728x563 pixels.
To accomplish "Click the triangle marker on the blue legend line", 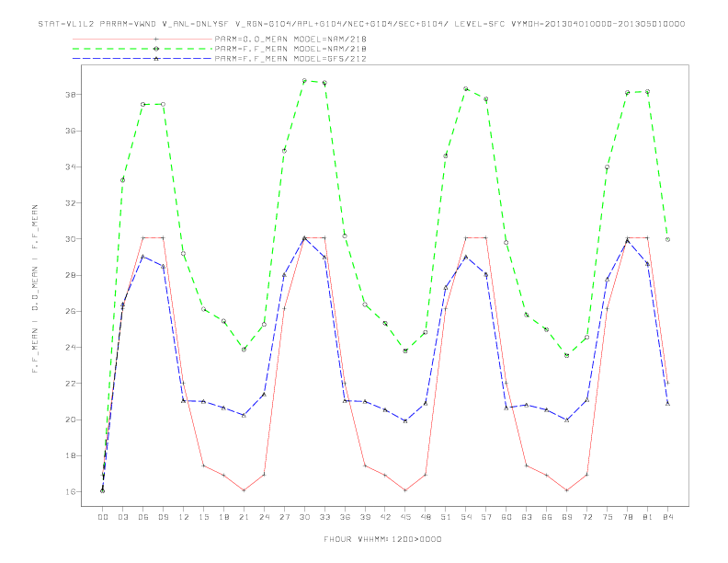I will [156, 59].
